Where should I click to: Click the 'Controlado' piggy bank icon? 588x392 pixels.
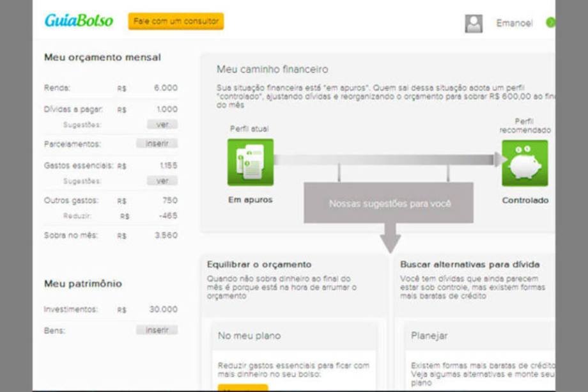pyautogui.click(x=524, y=163)
